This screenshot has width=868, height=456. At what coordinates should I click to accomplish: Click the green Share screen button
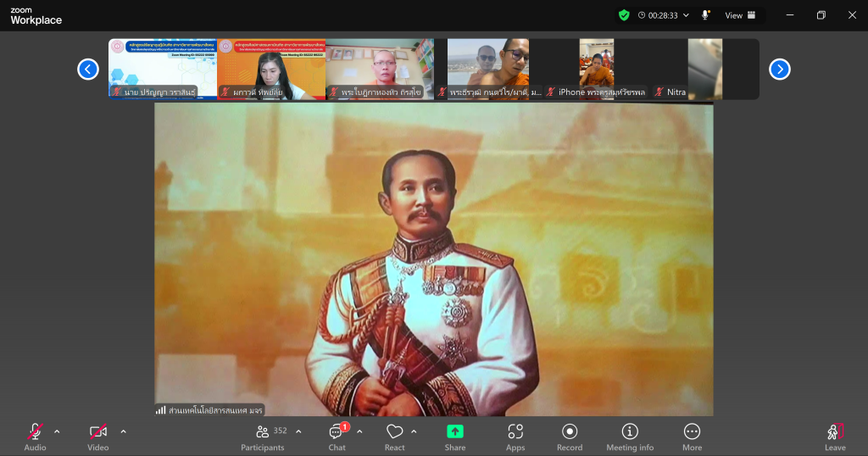coord(455,437)
